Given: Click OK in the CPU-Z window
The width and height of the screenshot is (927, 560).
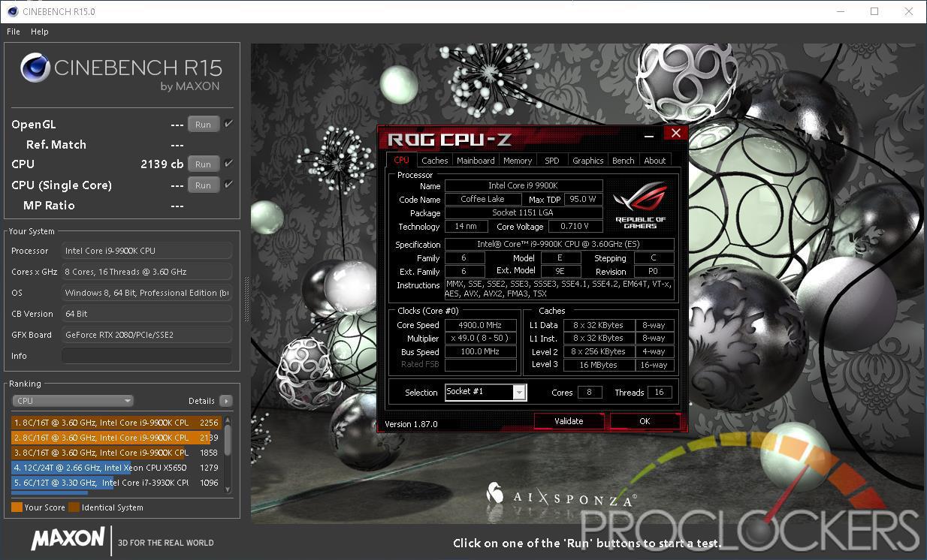Looking at the screenshot, I should pos(645,421).
